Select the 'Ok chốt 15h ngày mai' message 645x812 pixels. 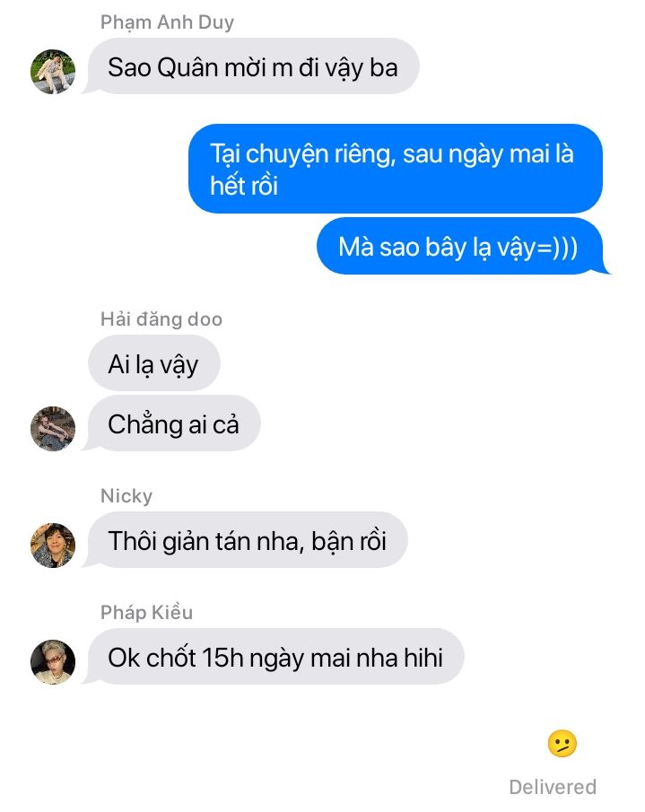275,657
